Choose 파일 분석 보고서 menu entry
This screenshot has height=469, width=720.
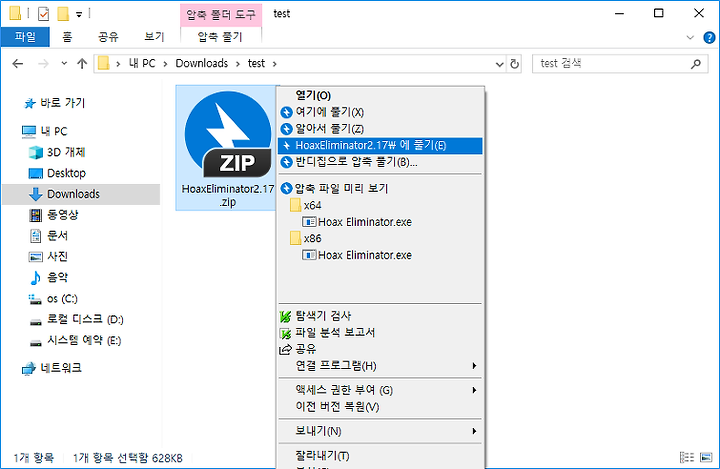point(380,333)
